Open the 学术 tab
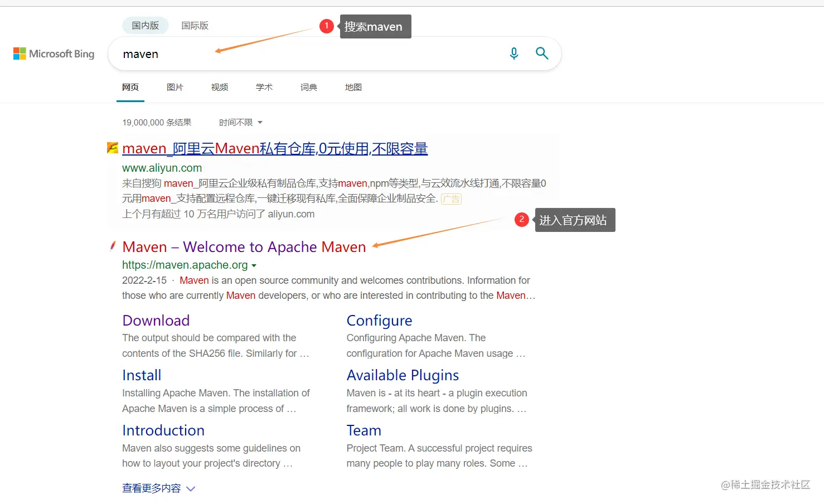The image size is (824, 504). (x=264, y=88)
